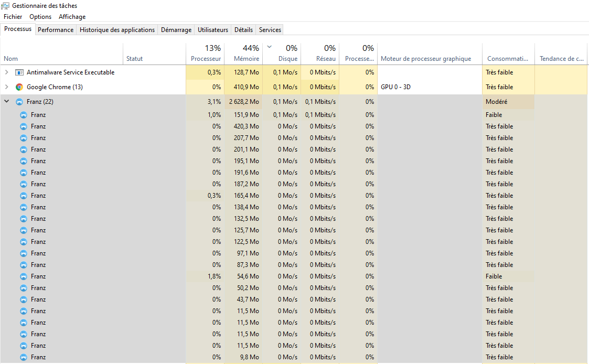Click the 3,1% Franz group CPU value
Screen dimensions: 589x364
(x=214, y=101)
